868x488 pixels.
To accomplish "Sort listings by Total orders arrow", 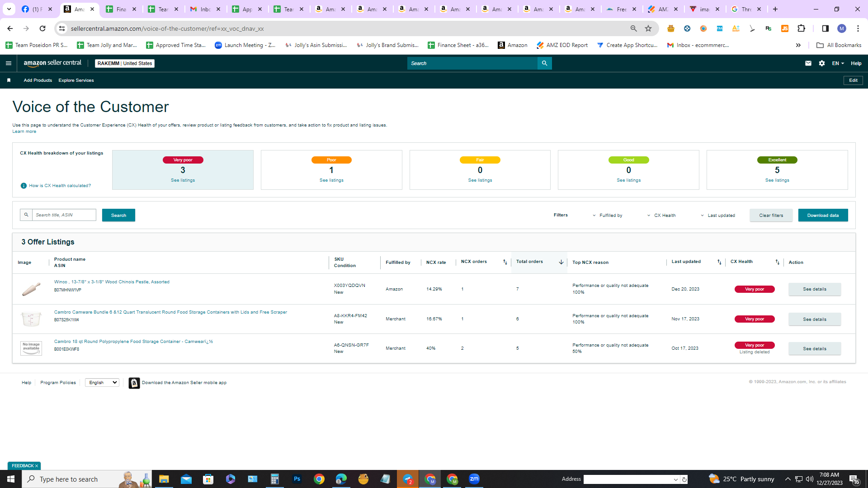I will 561,262.
